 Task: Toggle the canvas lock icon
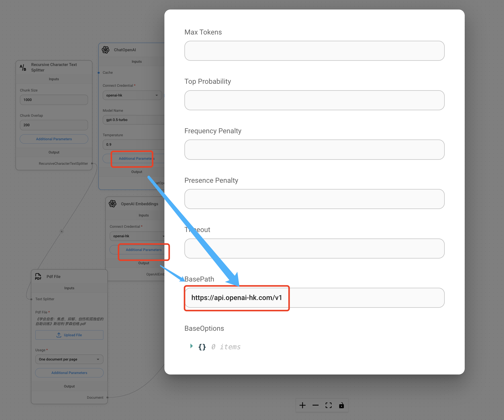click(x=341, y=405)
